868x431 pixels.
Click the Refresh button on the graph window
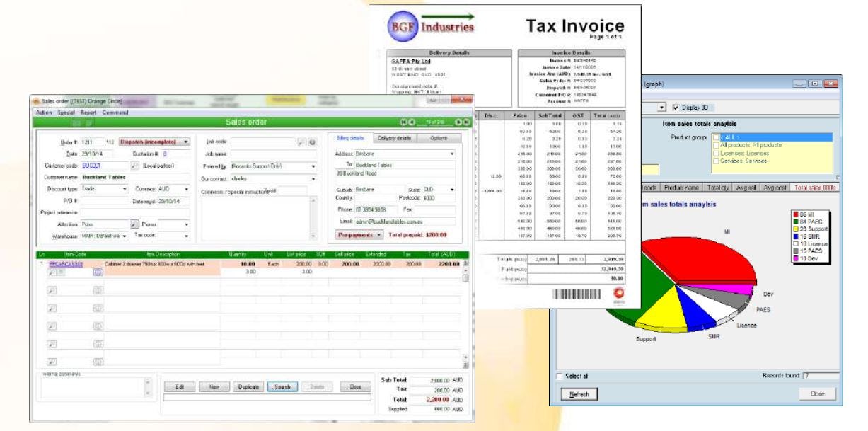pyautogui.click(x=579, y=394)
